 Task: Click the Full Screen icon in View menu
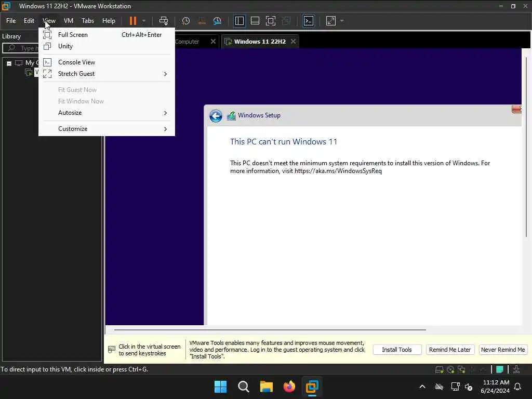click(47, 35)
